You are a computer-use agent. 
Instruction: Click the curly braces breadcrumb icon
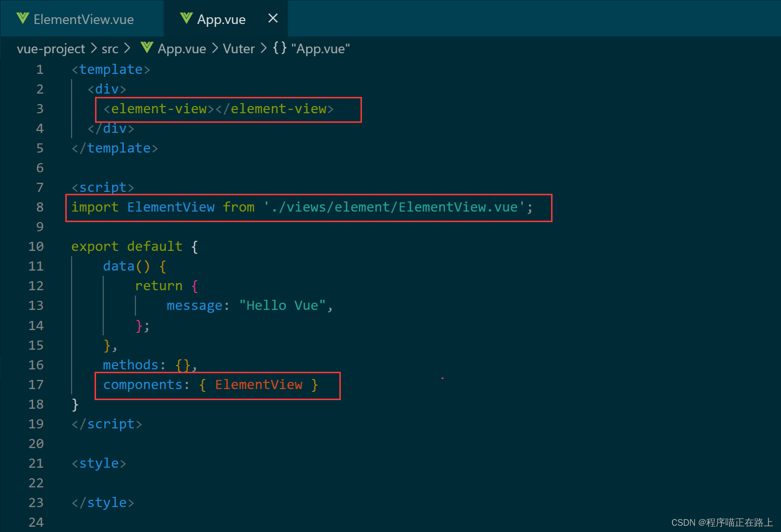click(280, 48)
